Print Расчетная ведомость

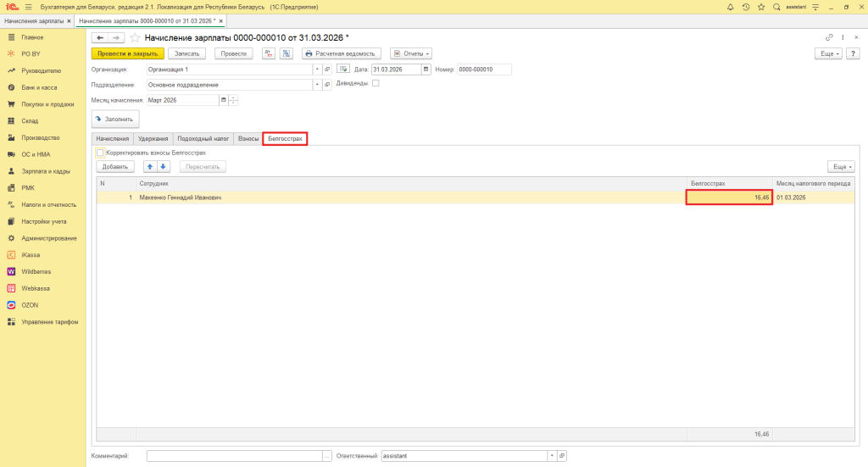click(x=341, y=53)
